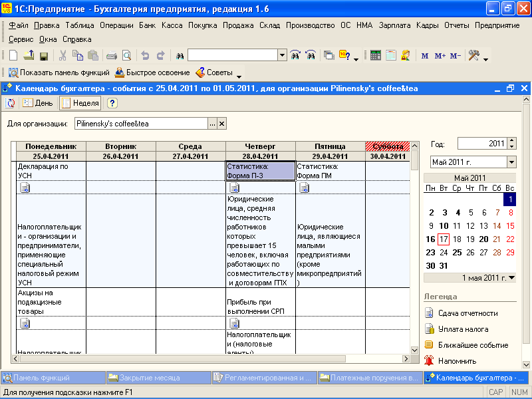This screenshot has width=532, height=399.
Task: Click the M+ memory add button
Action: click(440, 56)
